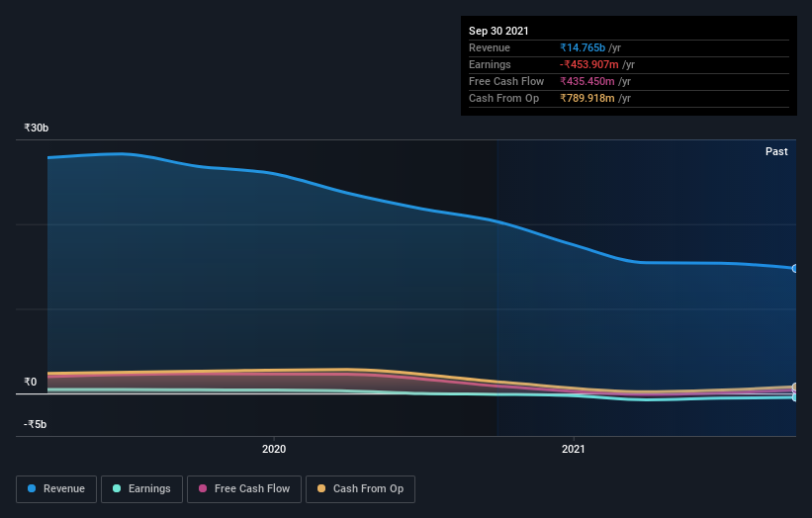
Task: Click the Past label in chart
Action: coord(776,151)
